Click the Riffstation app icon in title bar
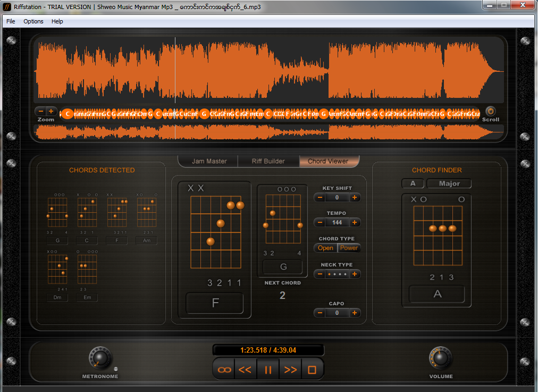 7,7
